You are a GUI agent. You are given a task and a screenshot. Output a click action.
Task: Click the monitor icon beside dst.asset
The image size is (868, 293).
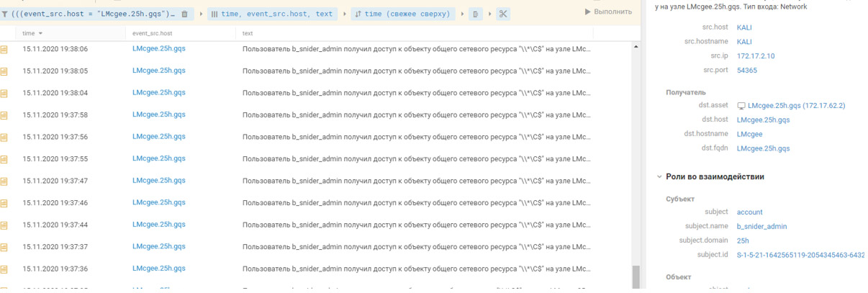(741, 106)
